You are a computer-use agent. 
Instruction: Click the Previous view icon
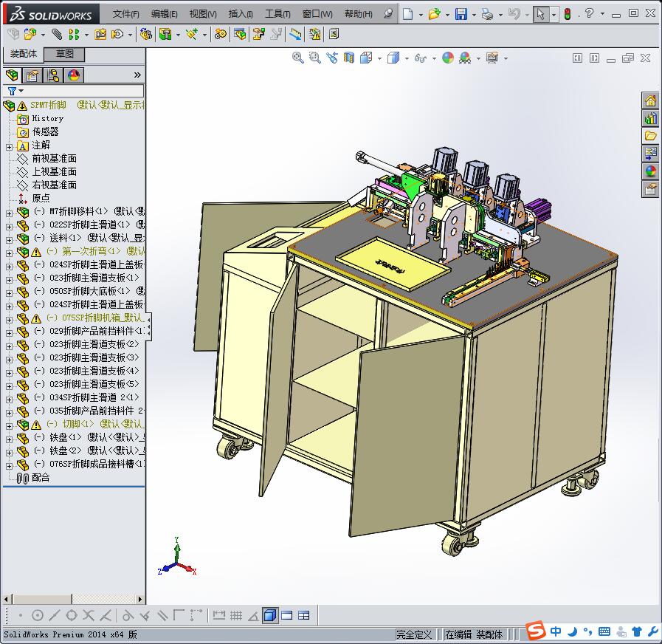tap(332, 58)
